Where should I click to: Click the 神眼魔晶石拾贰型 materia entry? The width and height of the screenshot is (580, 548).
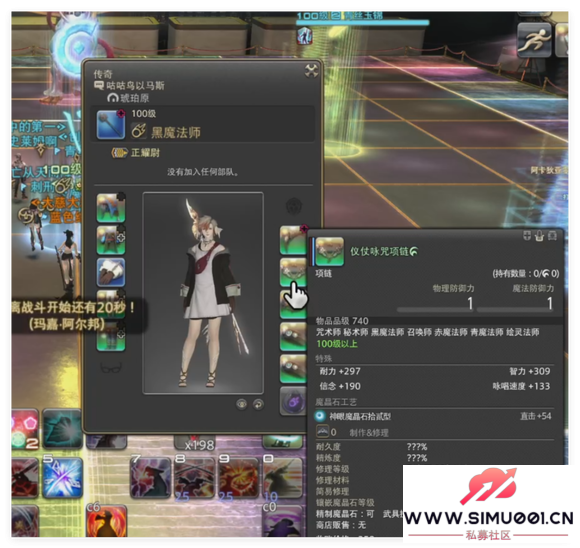coord(360,417)
